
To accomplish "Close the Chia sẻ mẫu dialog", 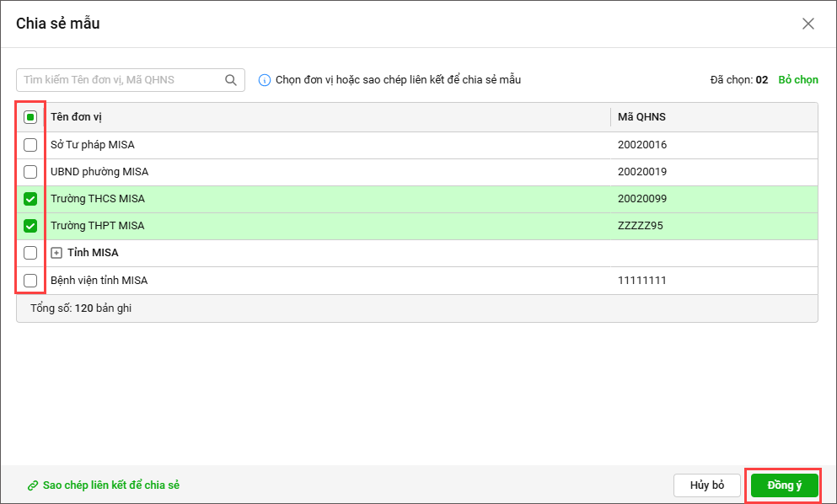I will (807, 24).
